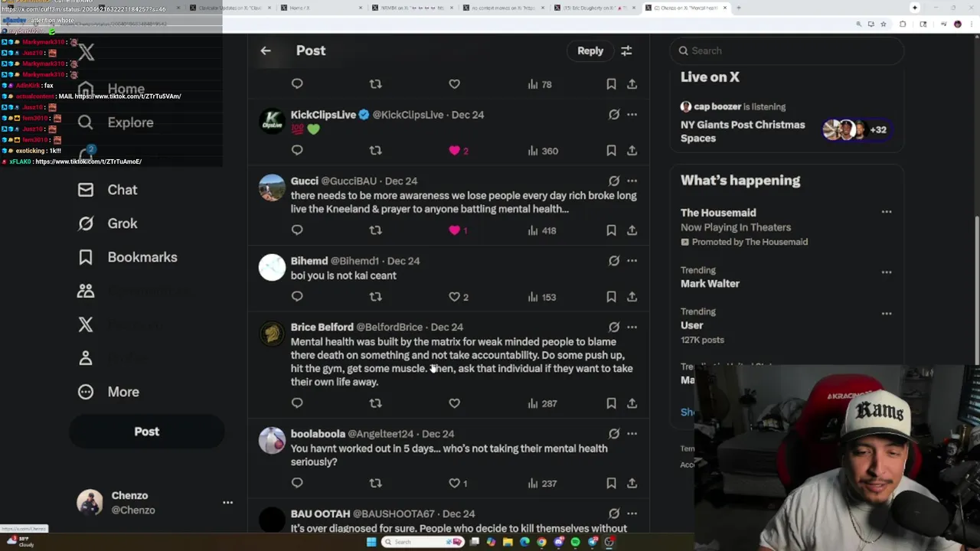Screen dimensions: 980x551
Task: Open Brice Belford's profile name link
Action: [x=322, y=328]
